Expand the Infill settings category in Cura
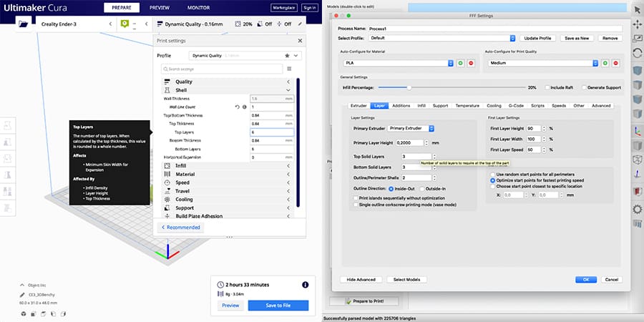 tap(228, 166)
